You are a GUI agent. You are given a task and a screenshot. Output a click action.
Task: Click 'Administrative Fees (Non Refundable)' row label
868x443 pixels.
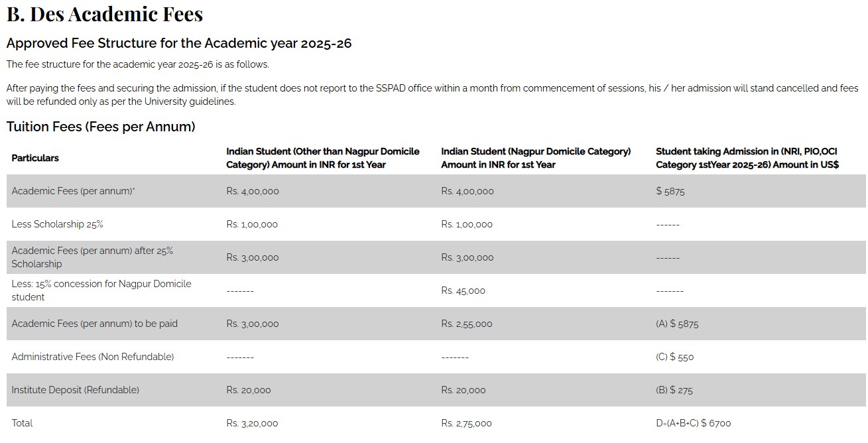click(x=92, y=357)
